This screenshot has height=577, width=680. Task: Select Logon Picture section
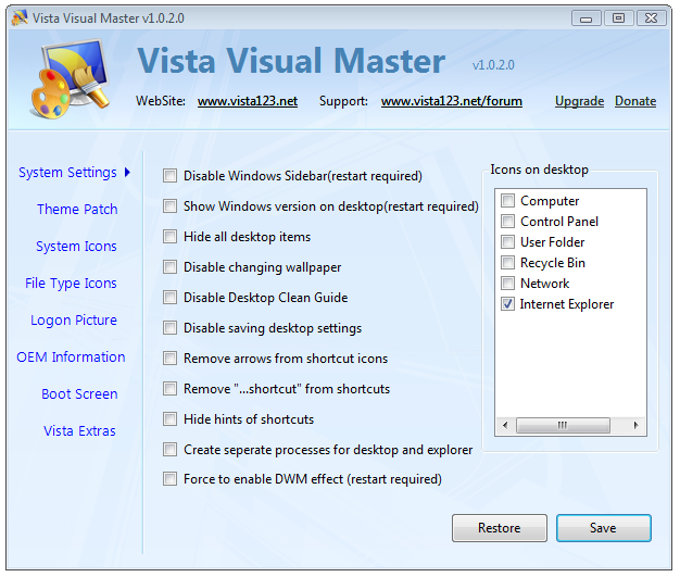click(74, 320)
